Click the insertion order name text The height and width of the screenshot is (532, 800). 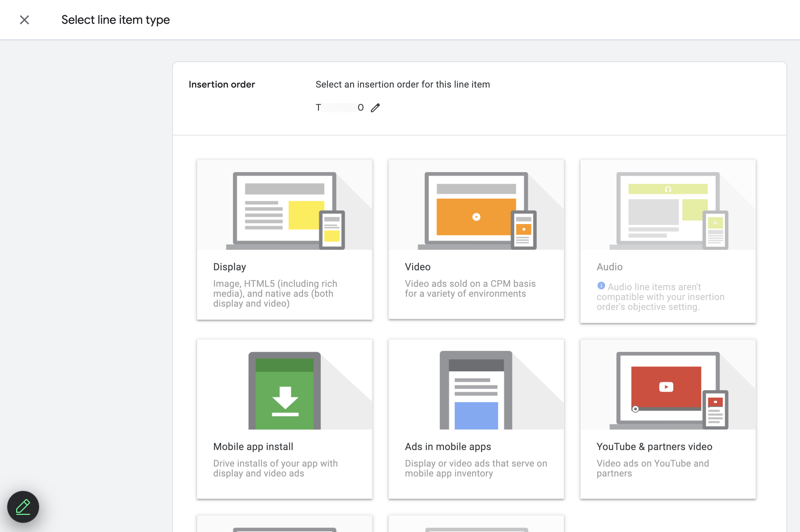[340, 108]
